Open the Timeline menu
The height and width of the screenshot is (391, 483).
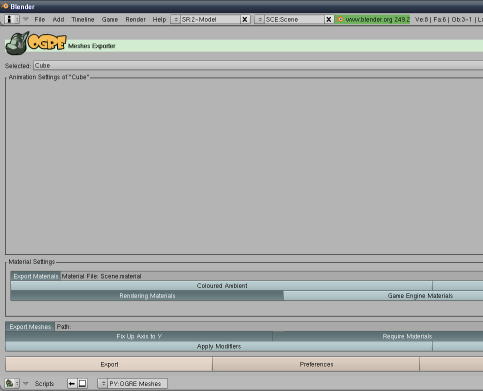[x=83, y=19]
